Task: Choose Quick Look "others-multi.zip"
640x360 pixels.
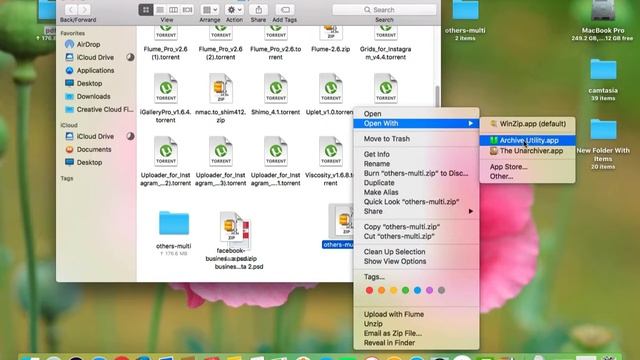Action: click(416, 202)
